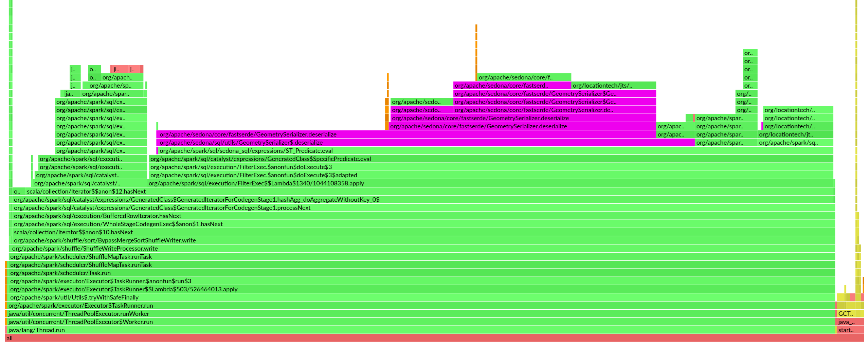Click the 'all' root frame
The width and height of the screenshot is (868, 345).
coord(434,338)
